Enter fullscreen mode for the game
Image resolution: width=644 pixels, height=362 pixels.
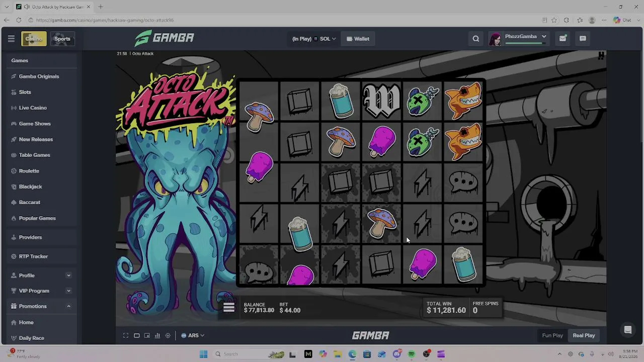pyautogui.click(x=126, y=335)
